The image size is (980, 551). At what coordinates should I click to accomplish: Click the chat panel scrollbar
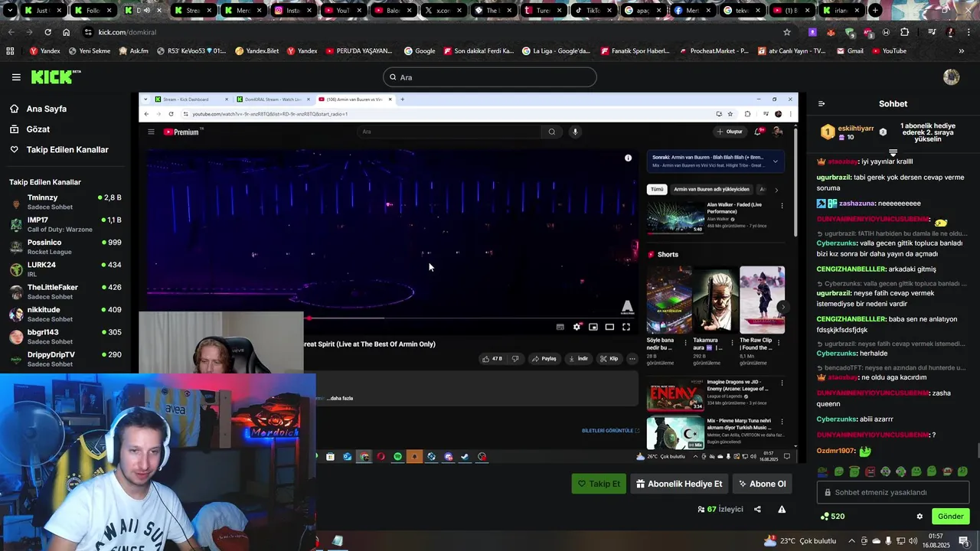(x=977, y=452)
